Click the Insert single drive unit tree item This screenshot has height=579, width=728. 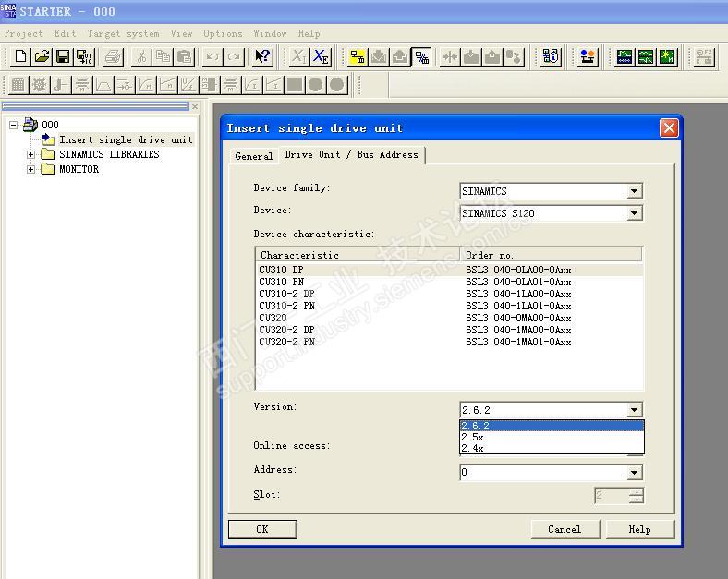point(126,139)
